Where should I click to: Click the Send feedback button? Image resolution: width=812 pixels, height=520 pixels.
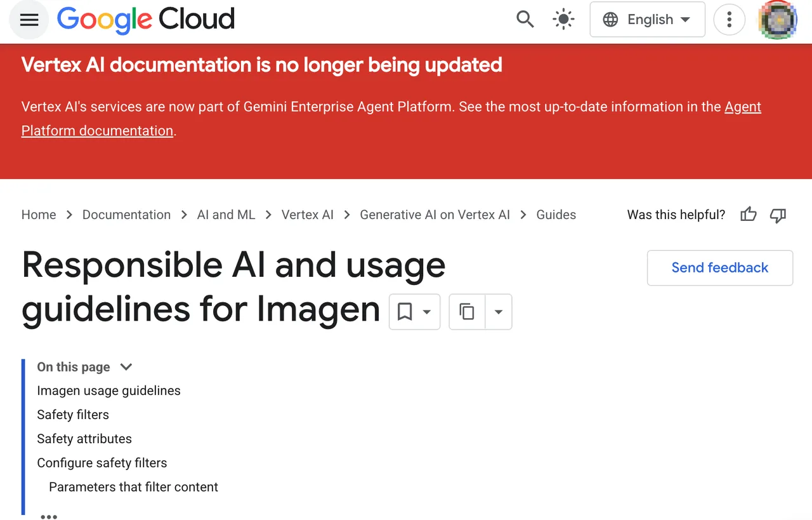pyautogui.click(x=720, y=268)
